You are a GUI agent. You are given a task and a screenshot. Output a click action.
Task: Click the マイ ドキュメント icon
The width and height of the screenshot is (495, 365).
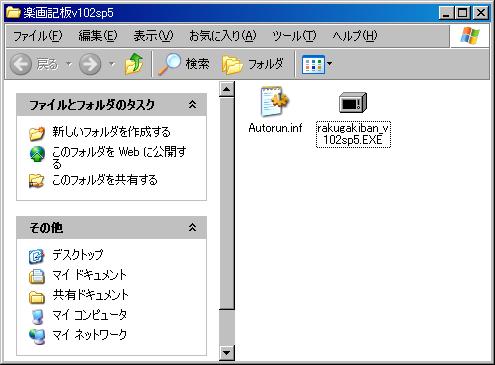36,276
